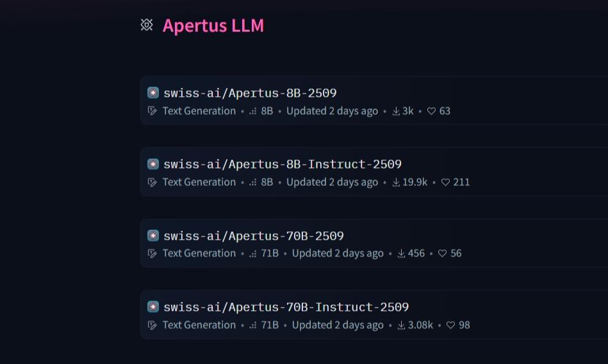The width and height of the screenshot is (608, 364).
Task: Click the downloads icon showing 19.9k
Action: click(396, 182)
